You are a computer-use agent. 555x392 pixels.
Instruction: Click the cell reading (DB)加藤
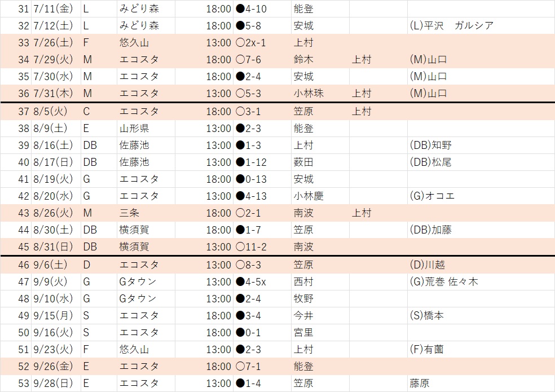(x=431, y=230)
